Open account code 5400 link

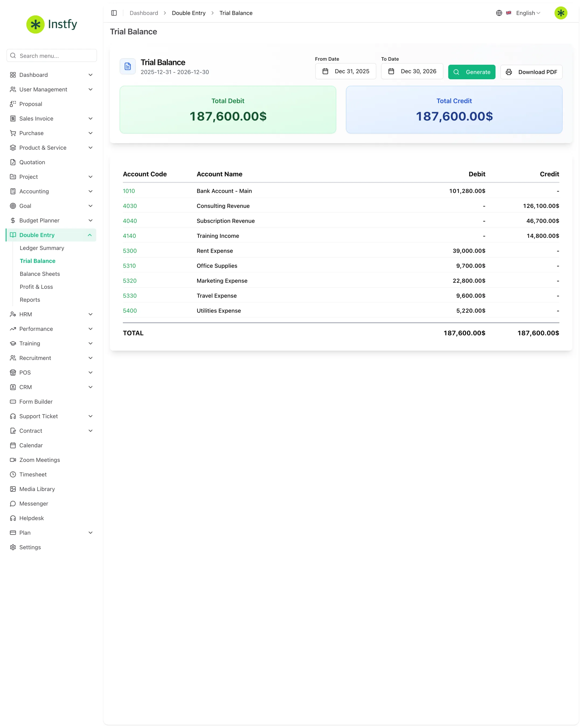pos(130,310)
